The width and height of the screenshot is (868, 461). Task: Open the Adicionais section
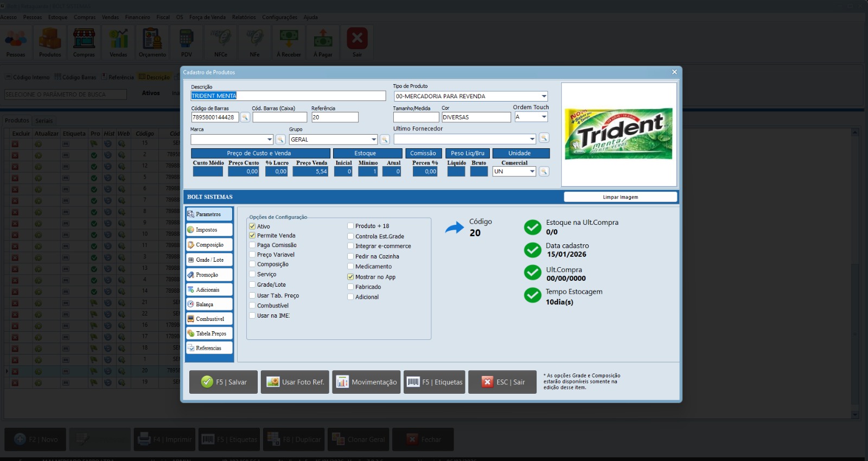tap(209, 290)
